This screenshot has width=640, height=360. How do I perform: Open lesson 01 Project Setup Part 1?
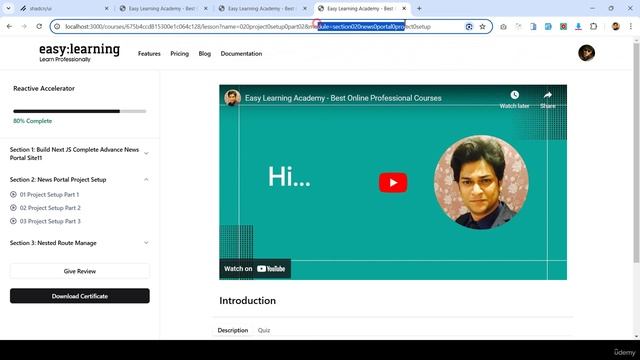49,195
